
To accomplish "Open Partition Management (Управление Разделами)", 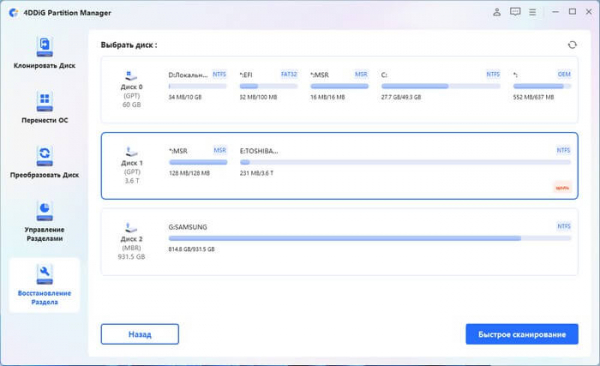I will click(44, 222).
